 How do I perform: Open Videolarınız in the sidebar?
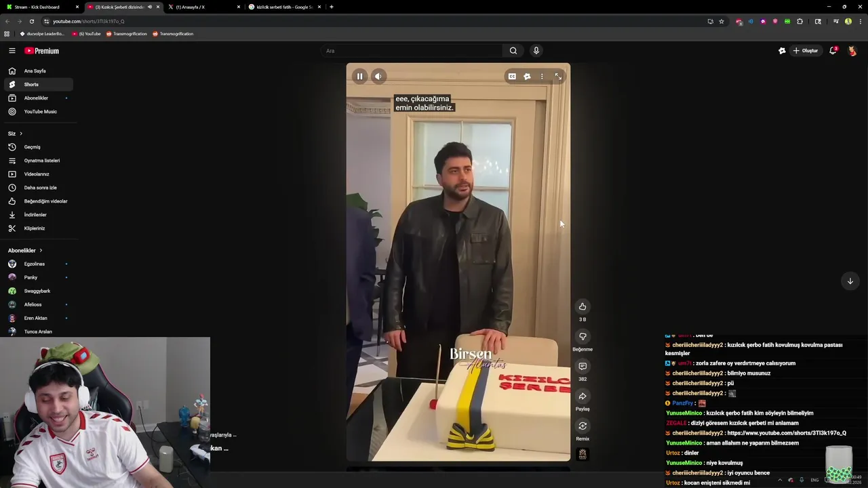(38, 174)
